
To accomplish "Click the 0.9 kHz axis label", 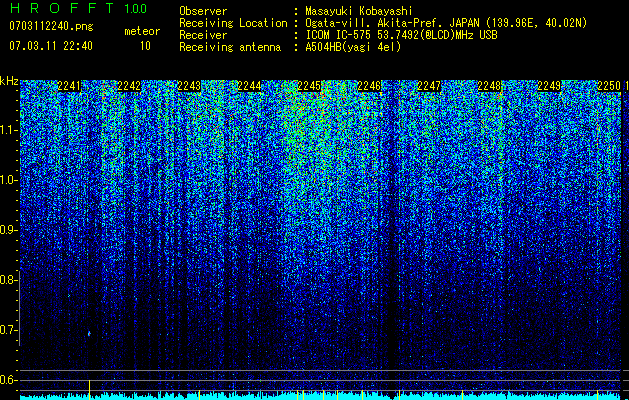I will (x=8, y=230).
